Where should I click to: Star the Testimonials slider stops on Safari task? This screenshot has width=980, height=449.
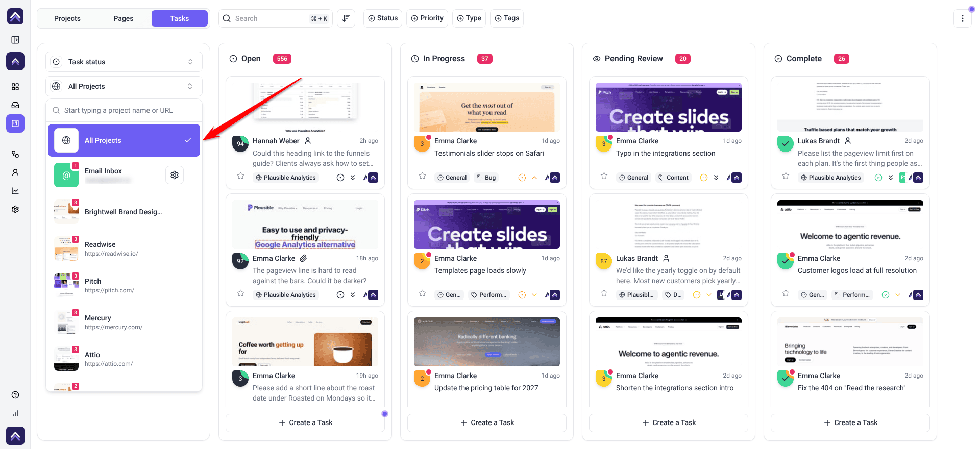(422, 176)
